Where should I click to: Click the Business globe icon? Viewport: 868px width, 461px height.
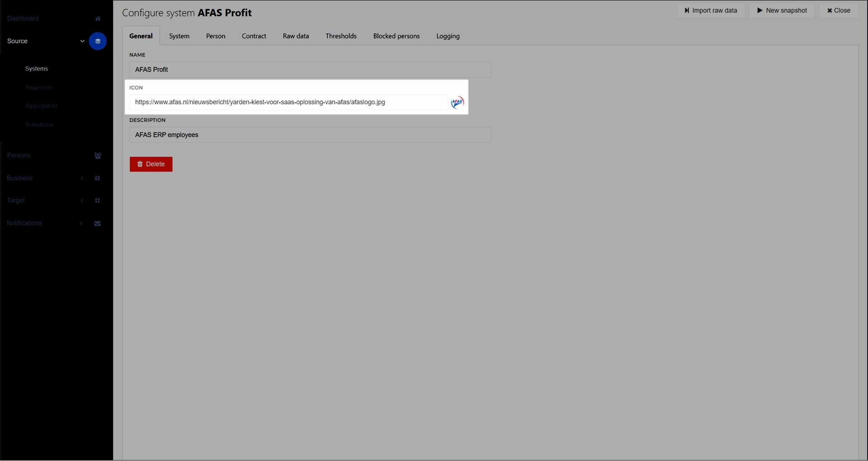tap(97, 178)
